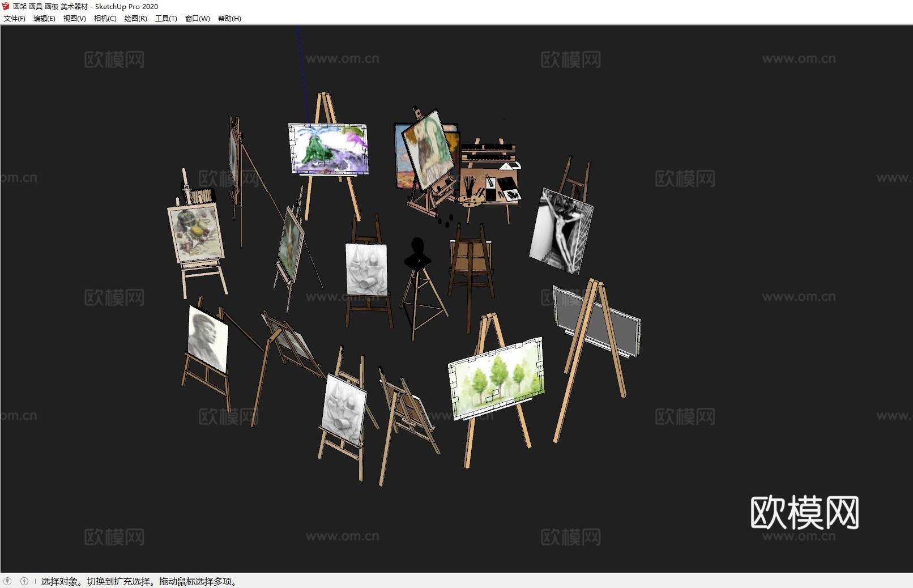Open the 绘图(R) menu

click(135, 19)
